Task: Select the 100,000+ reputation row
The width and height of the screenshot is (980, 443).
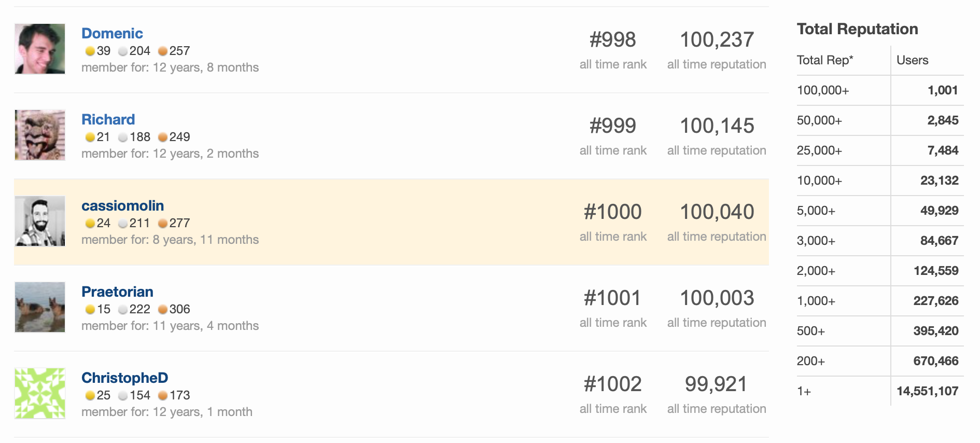Action: coord(880,90)
